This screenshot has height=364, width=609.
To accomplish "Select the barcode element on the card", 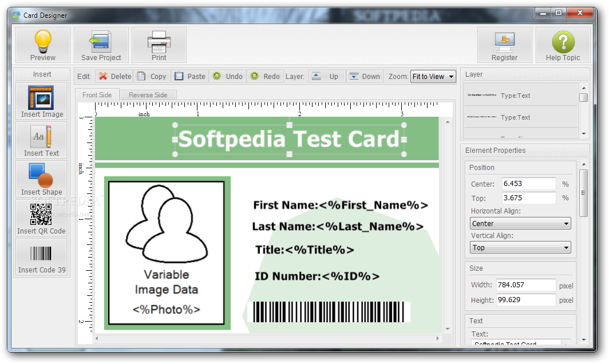I will pos(329,312).
